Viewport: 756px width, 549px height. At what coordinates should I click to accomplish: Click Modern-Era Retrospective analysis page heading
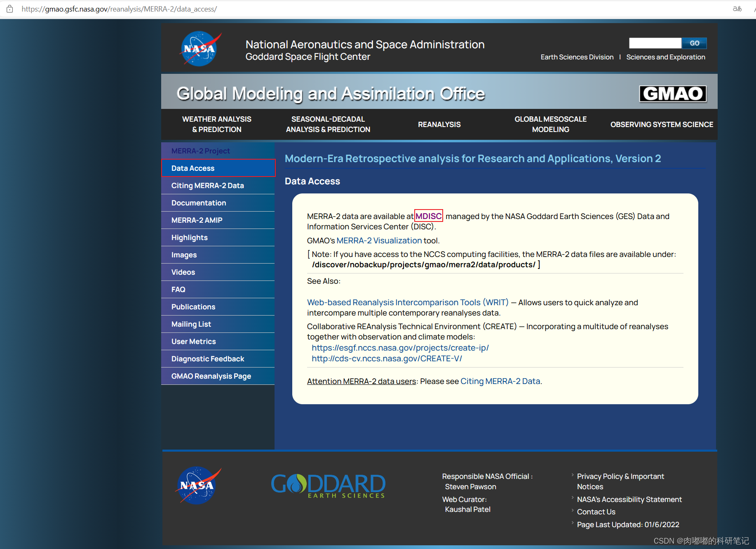click(473, 158)
